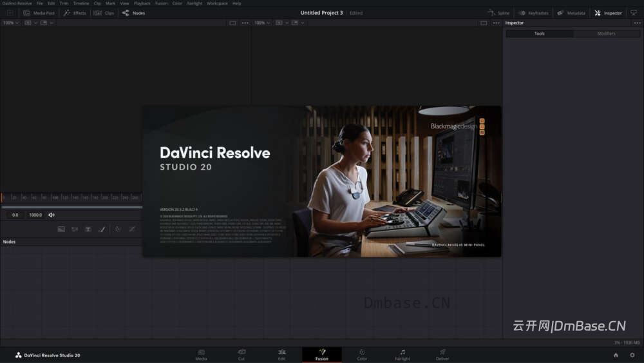Image resolution: width=644 pixels, height=363 pixels.
Task: Switch to the Edit page
Action: [281, 355]
